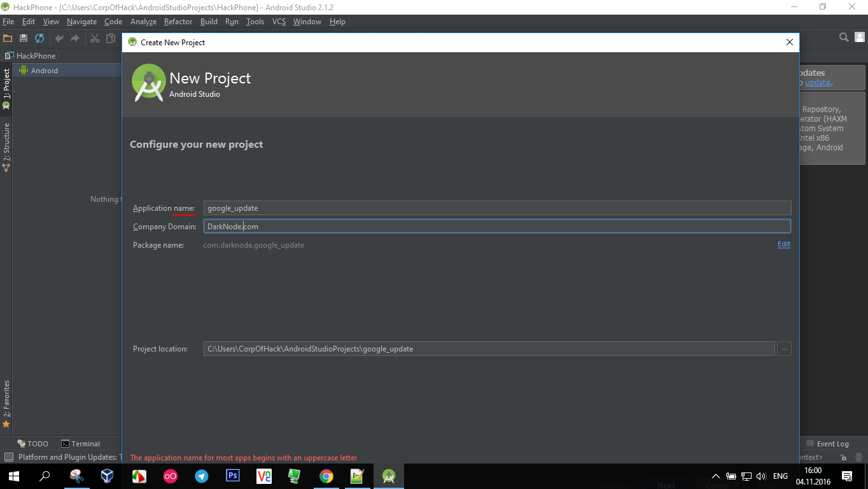This screenshot has height=489, width=868.
Task: Click into the Application name field
Action: pyautogui.click(x=497, y=208)
